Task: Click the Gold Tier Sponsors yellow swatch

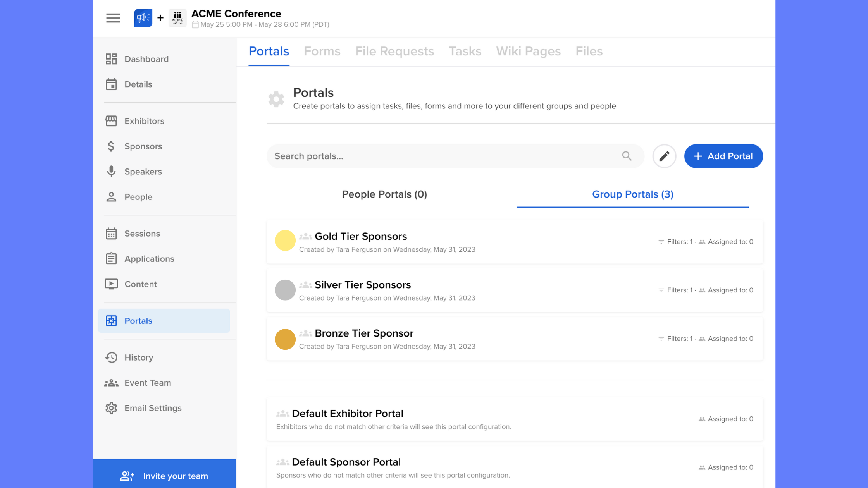Action: click(285, 241)
